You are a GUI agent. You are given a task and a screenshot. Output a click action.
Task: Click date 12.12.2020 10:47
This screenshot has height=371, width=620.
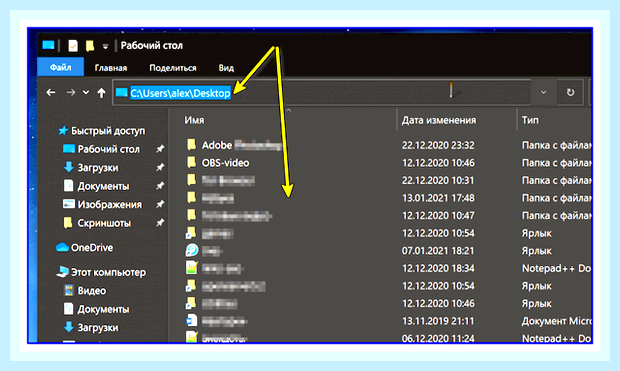[438, 216]
